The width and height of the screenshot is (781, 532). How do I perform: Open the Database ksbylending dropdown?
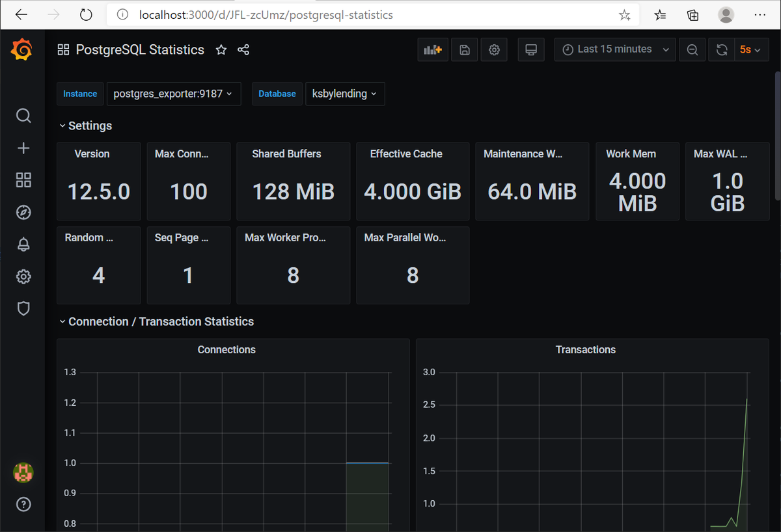click(x=344, y=94)
